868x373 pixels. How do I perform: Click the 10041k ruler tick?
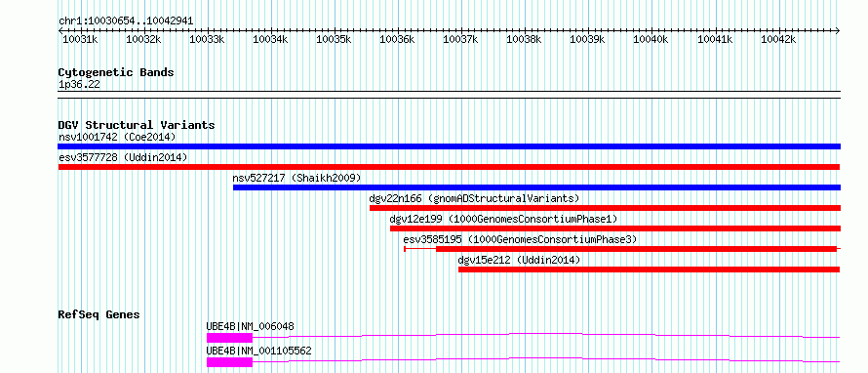715,39
